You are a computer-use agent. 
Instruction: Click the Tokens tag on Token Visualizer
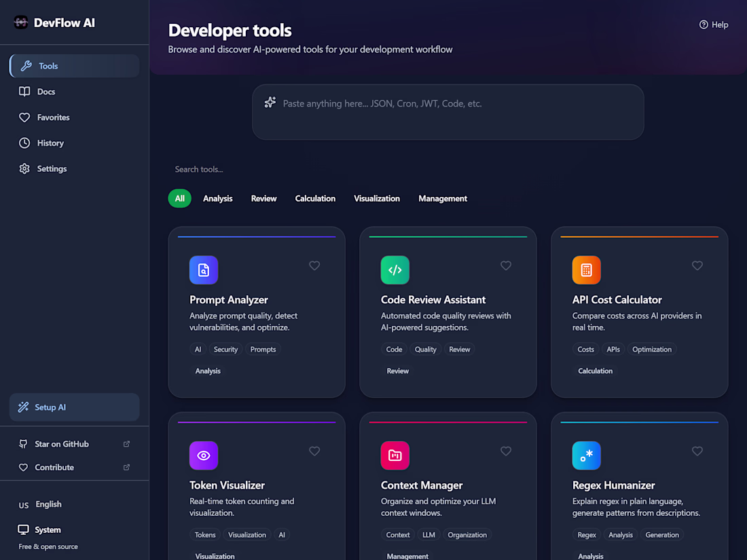tap(205, 535)
